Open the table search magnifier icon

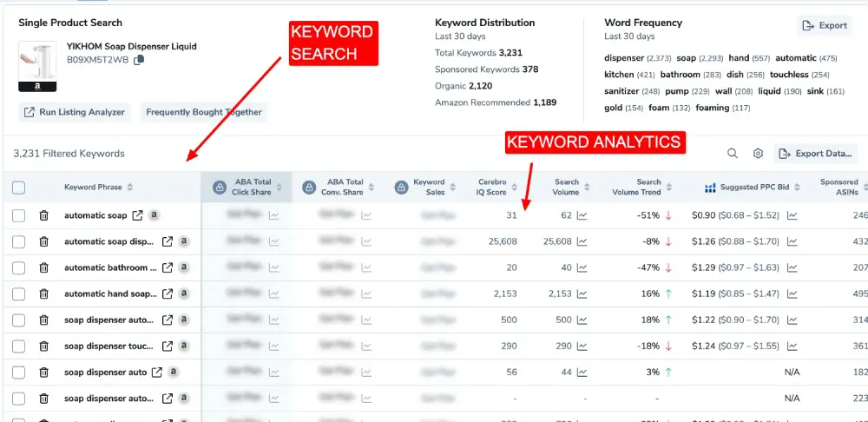point(733,154)
